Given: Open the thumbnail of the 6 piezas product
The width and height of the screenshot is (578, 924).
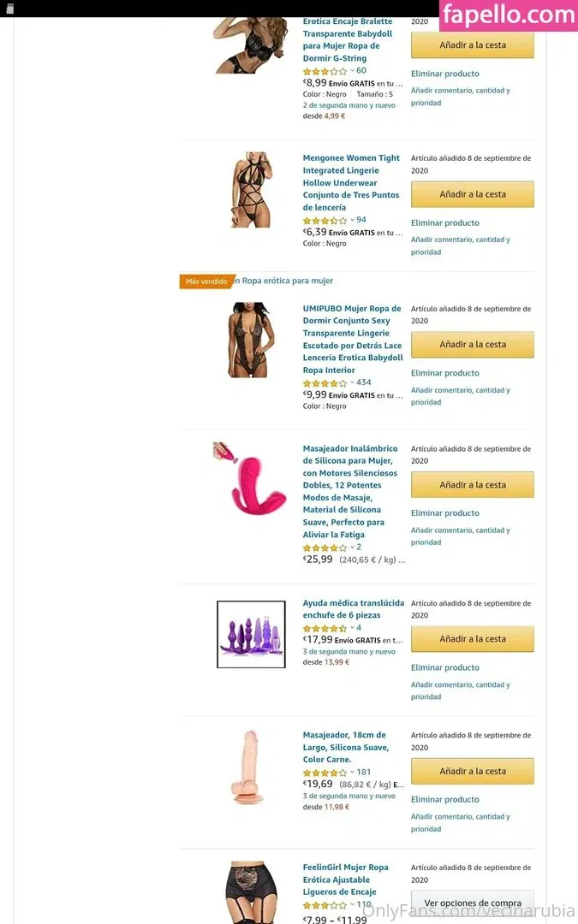Looking at the screenshot, I should 251,634.
